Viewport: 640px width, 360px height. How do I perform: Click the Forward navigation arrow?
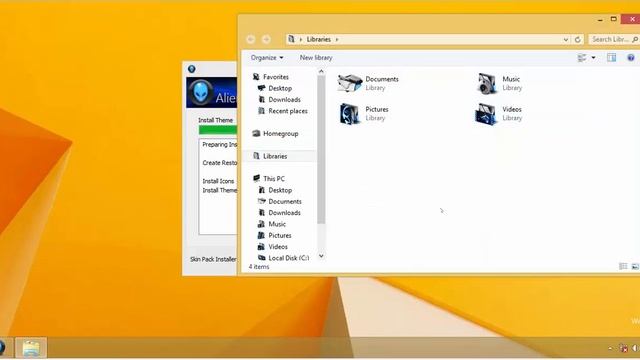click(x=266, y=39)
